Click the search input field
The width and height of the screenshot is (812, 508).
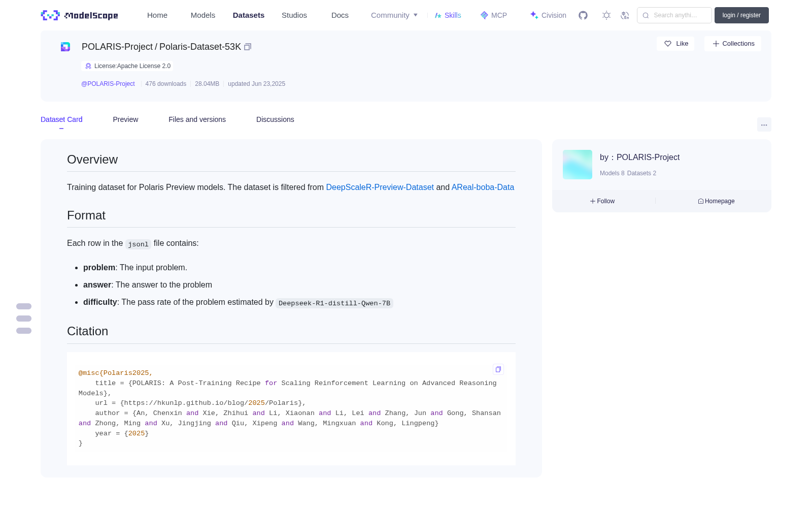coord(674,15)
